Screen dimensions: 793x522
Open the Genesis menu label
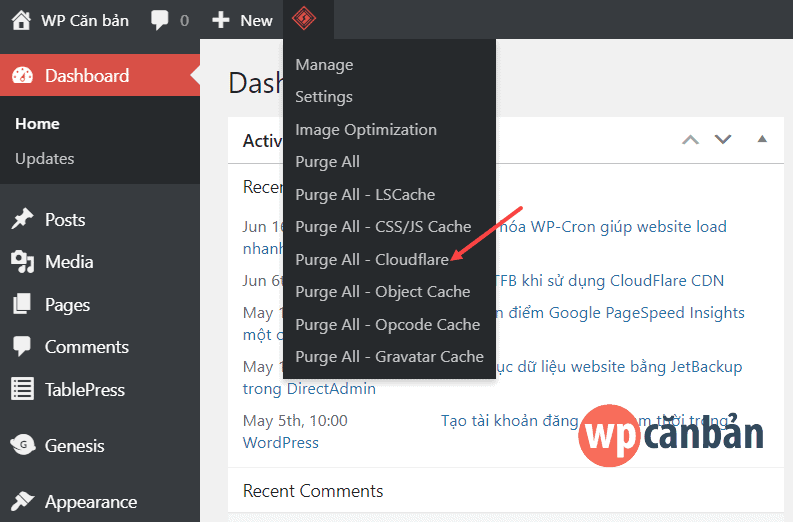(x=74, y=446)
